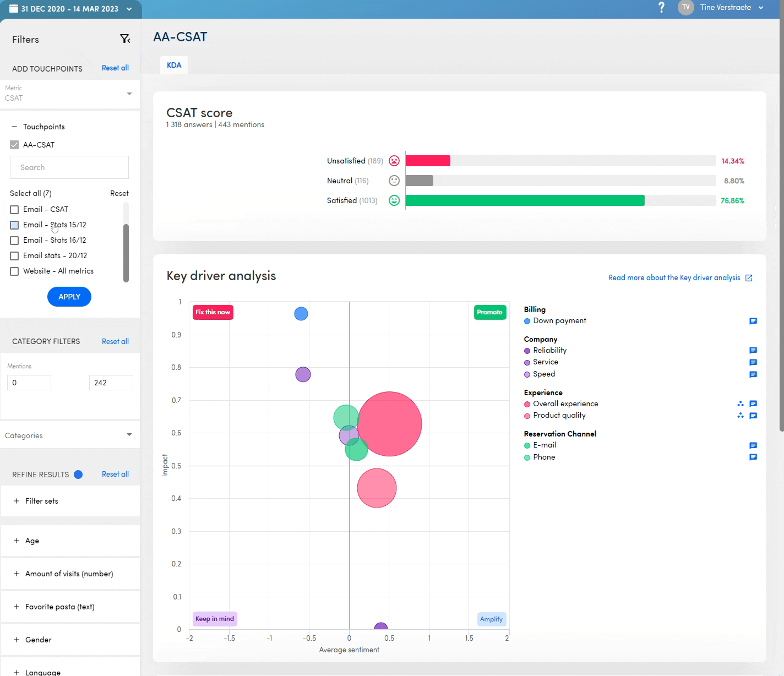Image resolution: width=784 pixels, height=676 pixels.
Task: Open comments icon for Phone
Action: tap(753, 457)
